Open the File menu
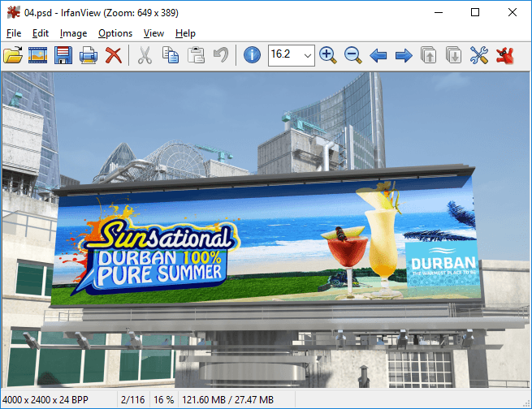Image resolution: width=532 pixels, height=409 pixels. (x=14, y=33)
